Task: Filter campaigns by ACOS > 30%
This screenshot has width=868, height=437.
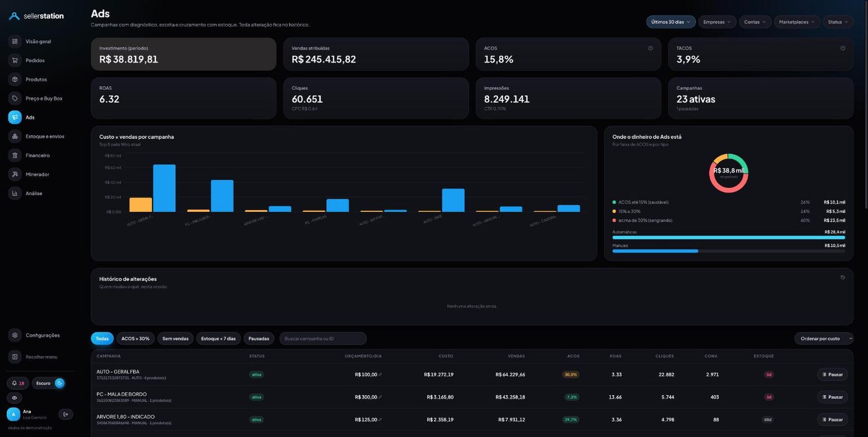Action: pos(135,339)
